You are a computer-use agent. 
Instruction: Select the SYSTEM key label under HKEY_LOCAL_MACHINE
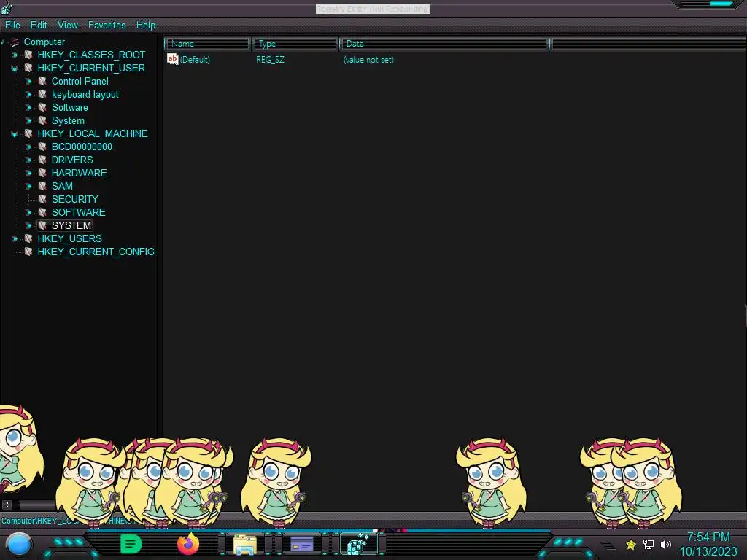click(x=71, y=225)
